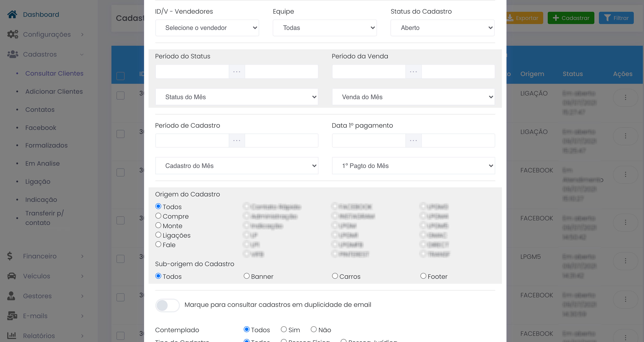
Task: Open Transferir p/ contato menu item
Action: [45, 218]
